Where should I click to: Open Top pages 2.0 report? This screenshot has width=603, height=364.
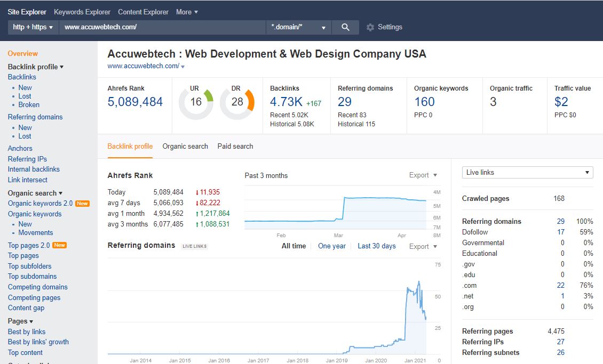[29, 245]
